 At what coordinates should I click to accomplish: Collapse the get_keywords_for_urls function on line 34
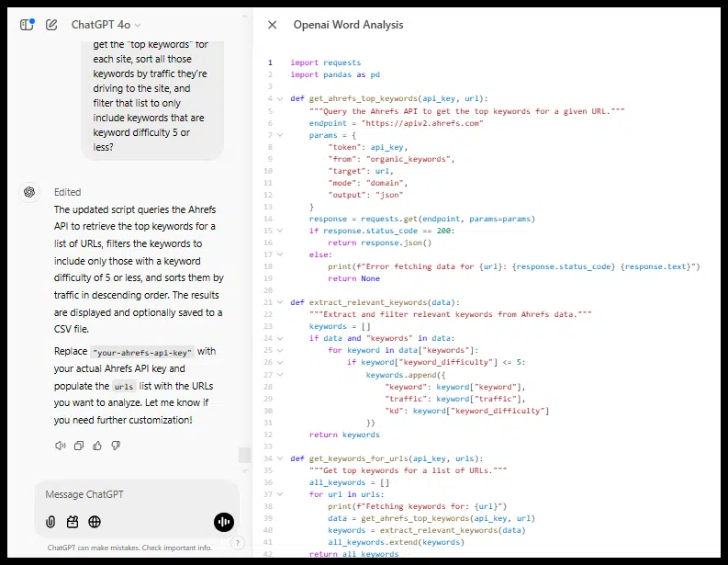pyautogui.click(x=280, y=458)
